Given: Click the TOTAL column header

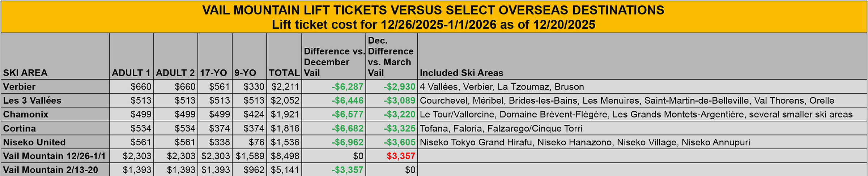Looking at the screenshot, I should coord(284,73).
